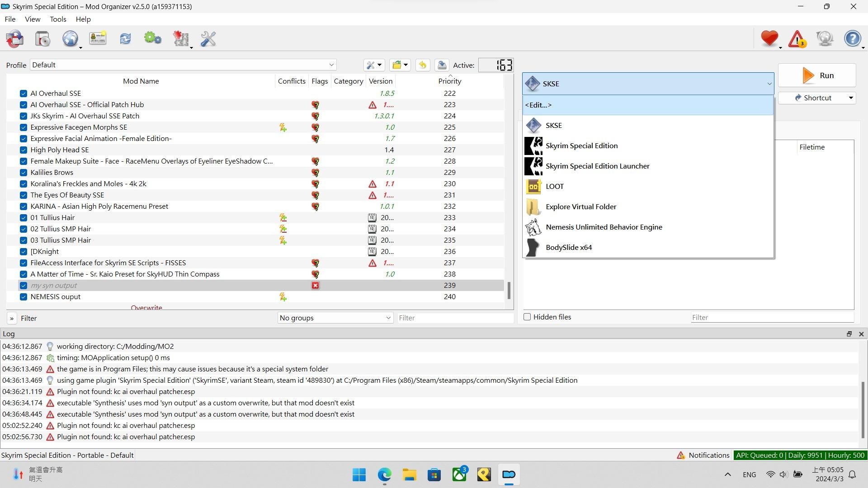Viewport: 868px width, 488px height.
Task: Click the Run button
Action: (x=817, y=75)
